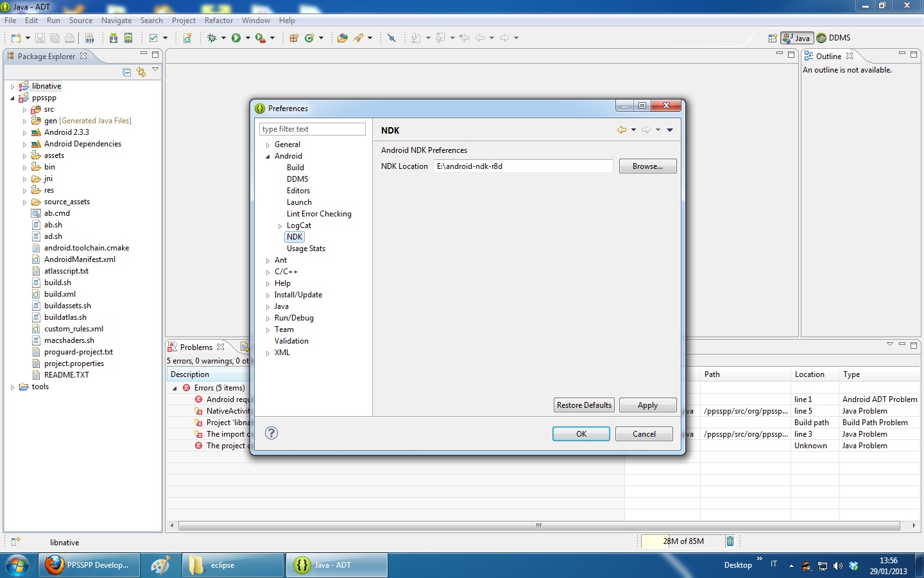Viewport: 924px width, 578px height.
Task: Click the New wizard toolbar icon
Action: [x=16, y=38]
